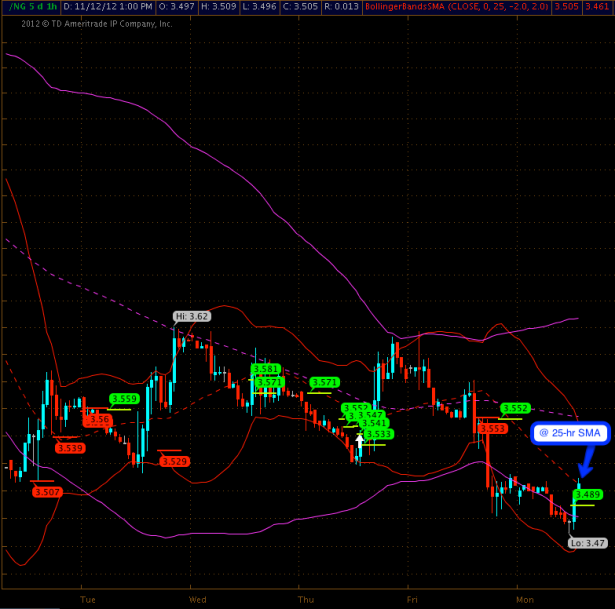
Task: Select the @ 25-hr SMA annotation
Action: coord(568,433)
